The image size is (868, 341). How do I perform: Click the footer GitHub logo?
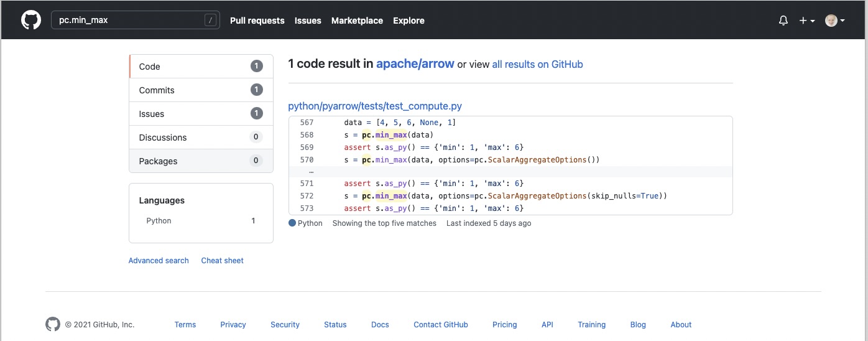[53, 324]
